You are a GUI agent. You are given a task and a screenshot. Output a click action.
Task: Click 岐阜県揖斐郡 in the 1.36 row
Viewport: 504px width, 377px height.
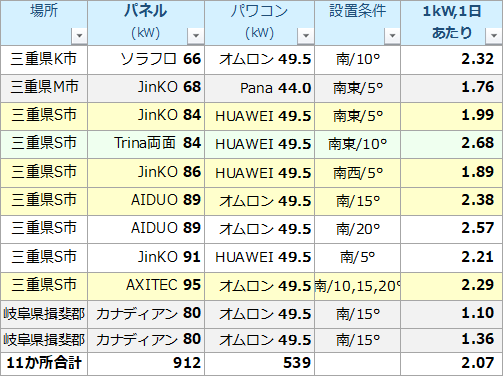(44, 340)
